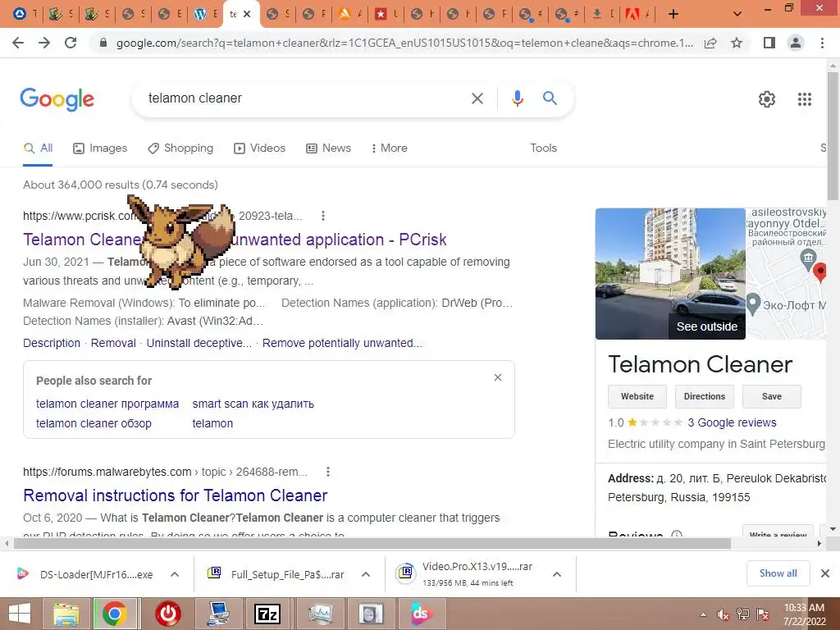
Task: Expand options for DS-Loader download
Action: pos(175,574)
